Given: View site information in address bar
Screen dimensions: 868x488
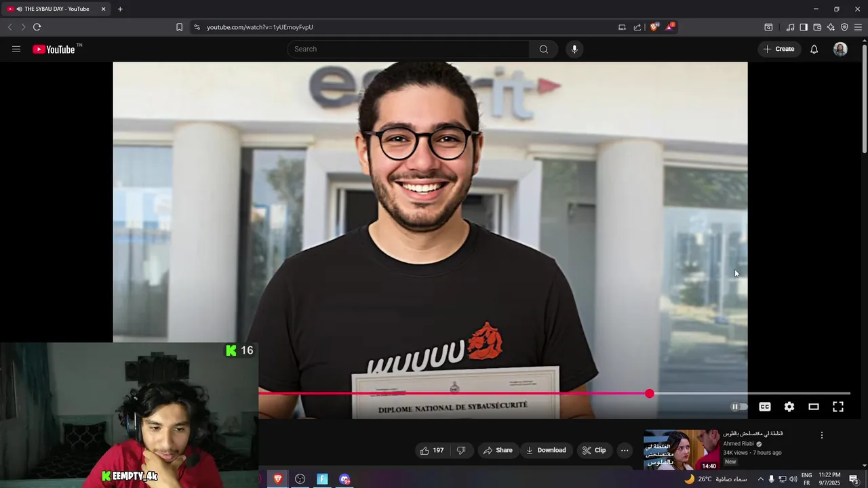Looking at the screenshot, I should pos(197,27).
